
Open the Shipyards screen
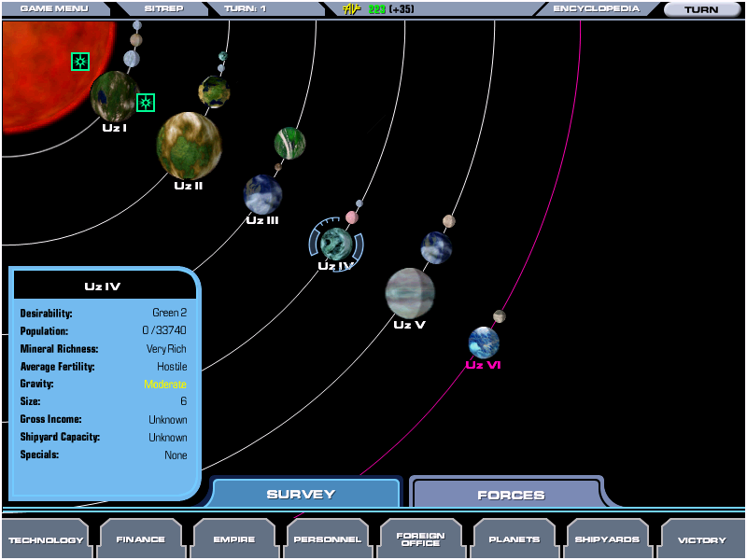[x=607, y=539]
